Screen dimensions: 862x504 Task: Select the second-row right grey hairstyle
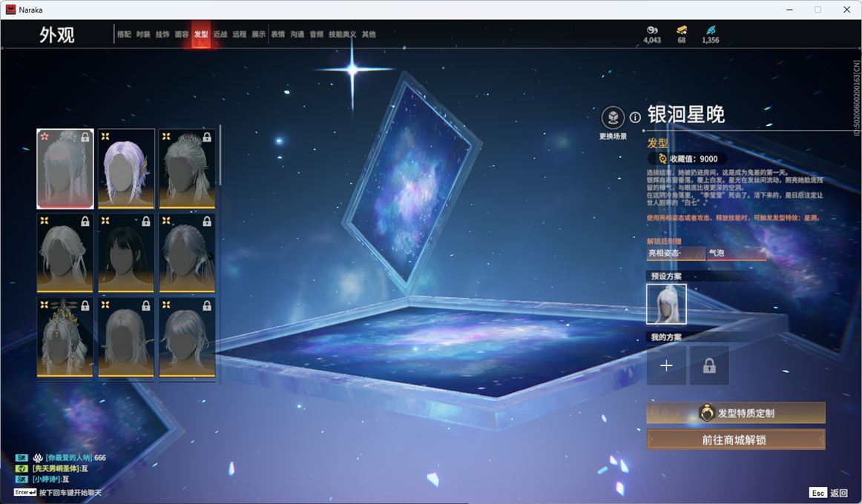point(187,253)
